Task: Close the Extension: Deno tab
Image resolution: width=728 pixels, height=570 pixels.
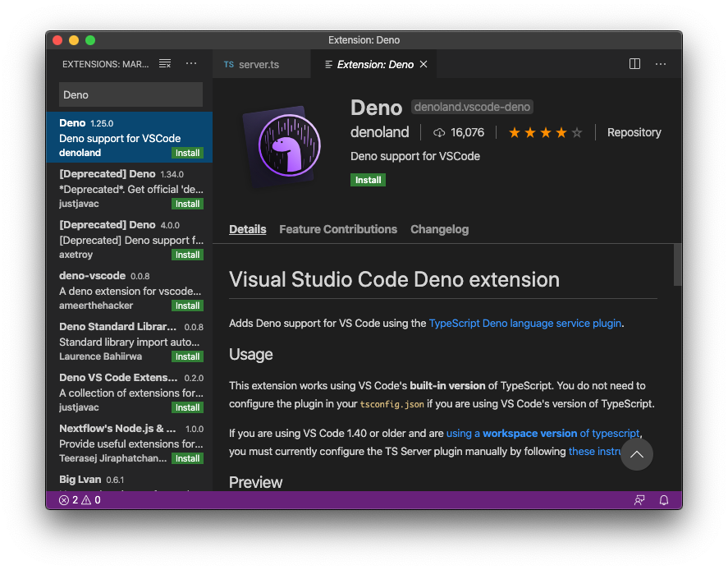Action: (x=424, y=64)
